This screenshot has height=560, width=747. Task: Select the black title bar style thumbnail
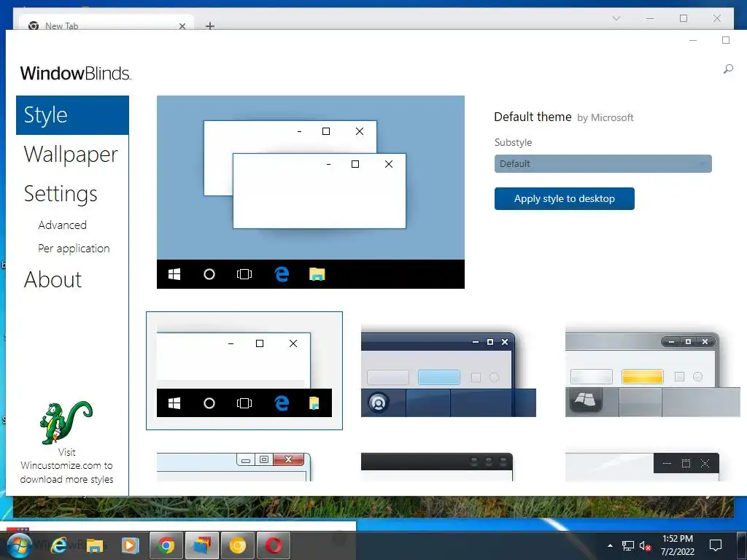(437, 467)
